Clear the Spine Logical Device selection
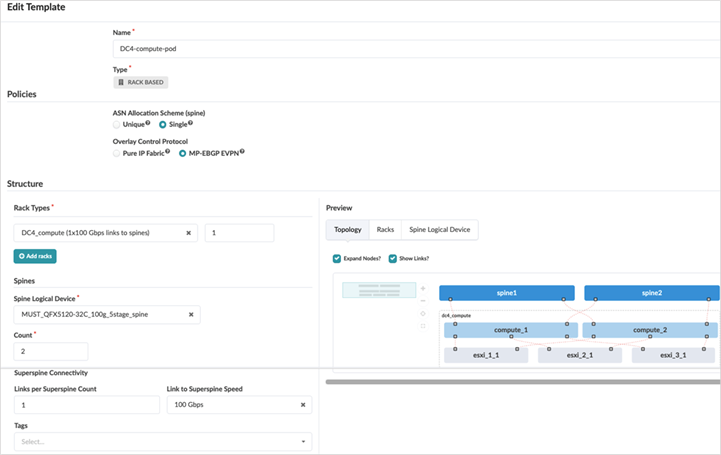Viewport: 721px width, 455px height. 191,315
